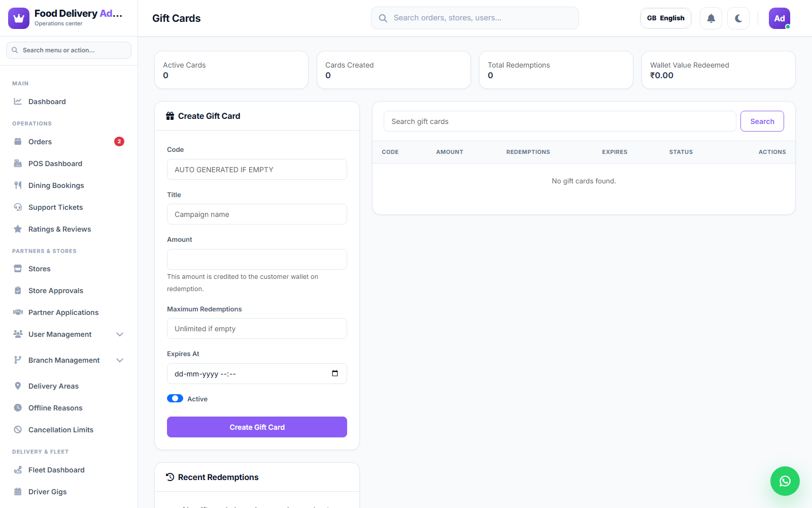Open the GB English language dropdown
This screenshot has height=508, width=812.
point(666,18)
